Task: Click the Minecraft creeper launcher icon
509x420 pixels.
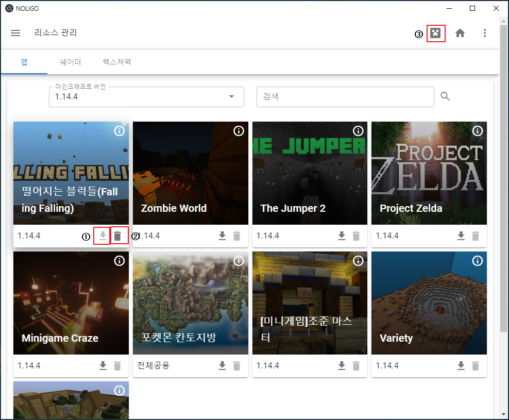Action: point(435,33)
